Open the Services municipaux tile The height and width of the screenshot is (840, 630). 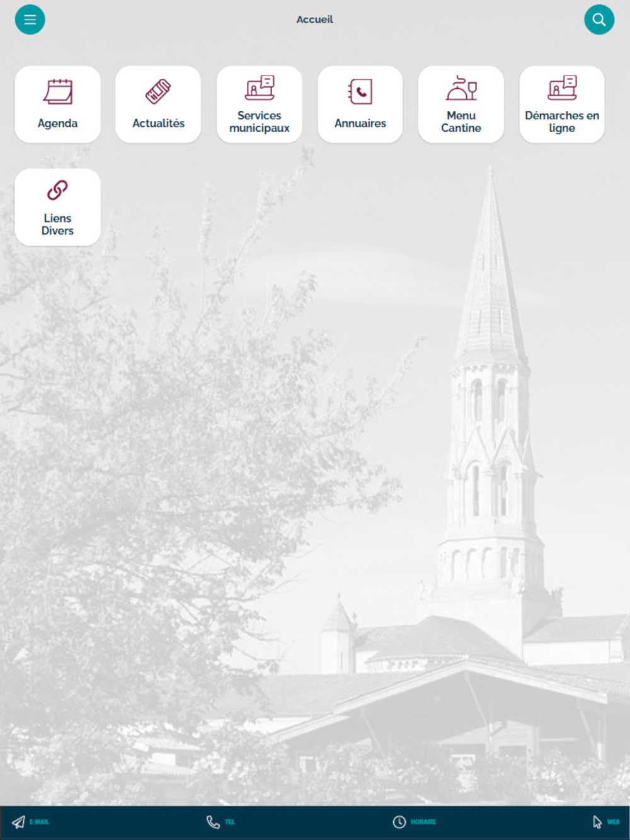pos(260,105)
